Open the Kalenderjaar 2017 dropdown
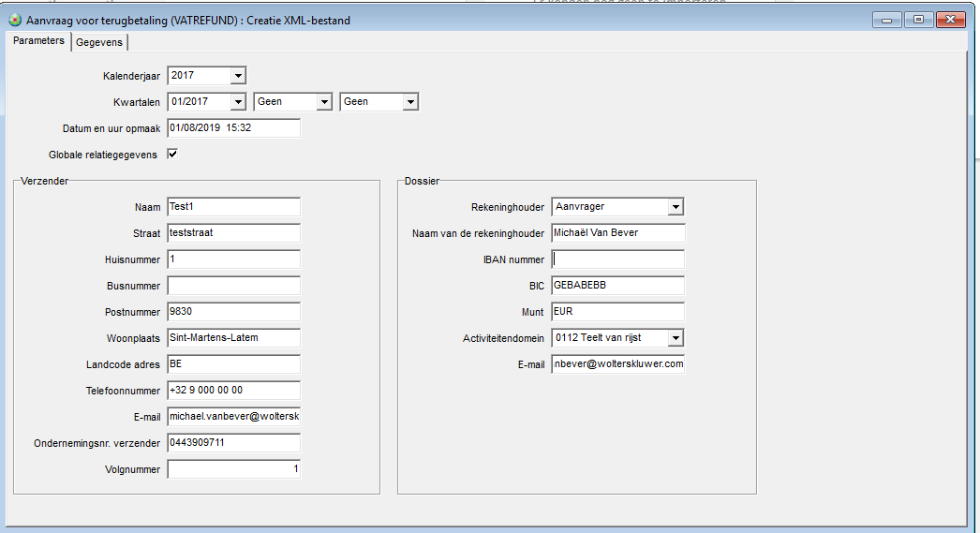The height and width of the screenshot is (533, 980). pyautogui.click(x=238, y=76)
